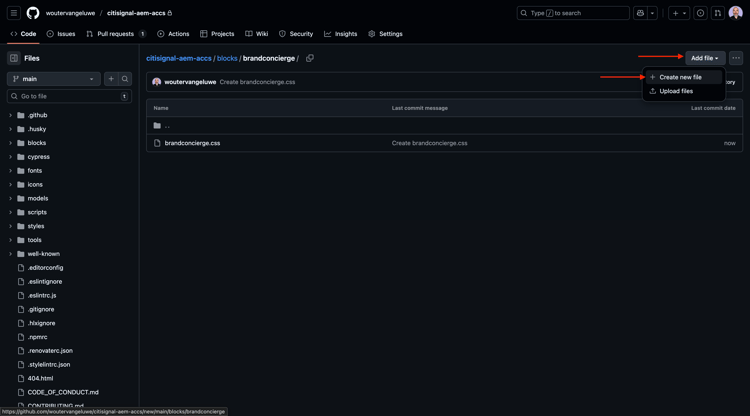This screenshot has height=416, width=750.
Task: Open dropdown arrow next to Copilot icon
Action: pos(652,13)
